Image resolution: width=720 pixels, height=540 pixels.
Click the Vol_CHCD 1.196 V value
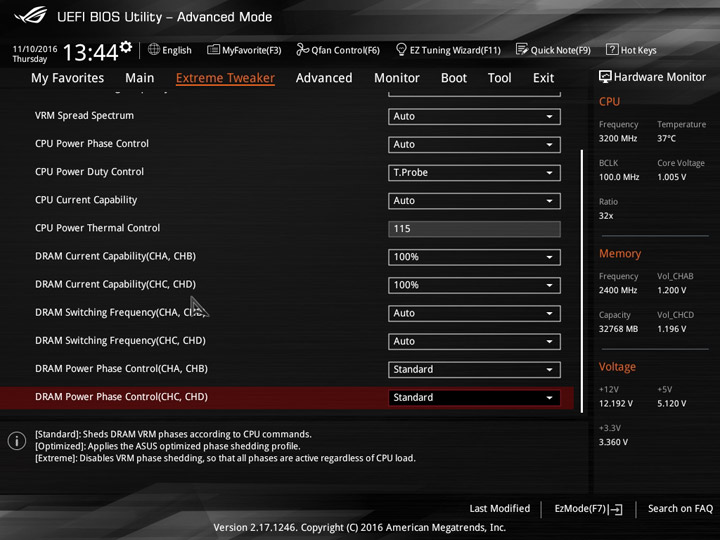671,329
